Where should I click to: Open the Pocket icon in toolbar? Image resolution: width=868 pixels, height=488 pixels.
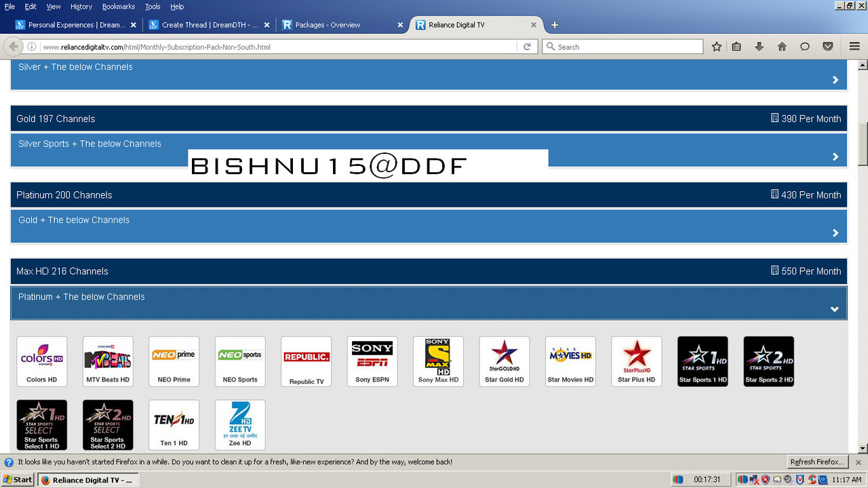point(828,47)
